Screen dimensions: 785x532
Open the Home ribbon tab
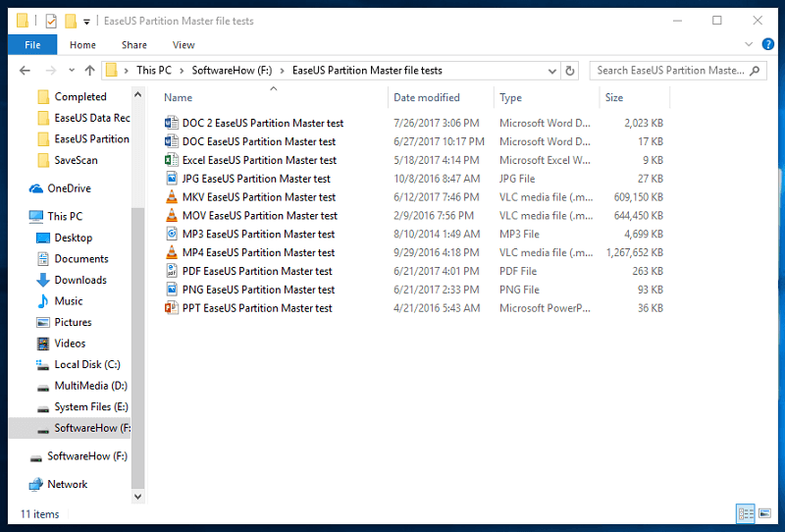82,44
